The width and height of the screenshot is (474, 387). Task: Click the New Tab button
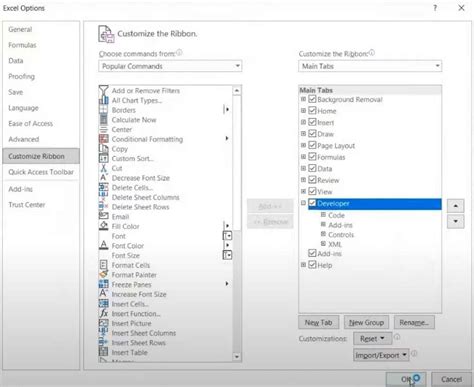(319, 322)
